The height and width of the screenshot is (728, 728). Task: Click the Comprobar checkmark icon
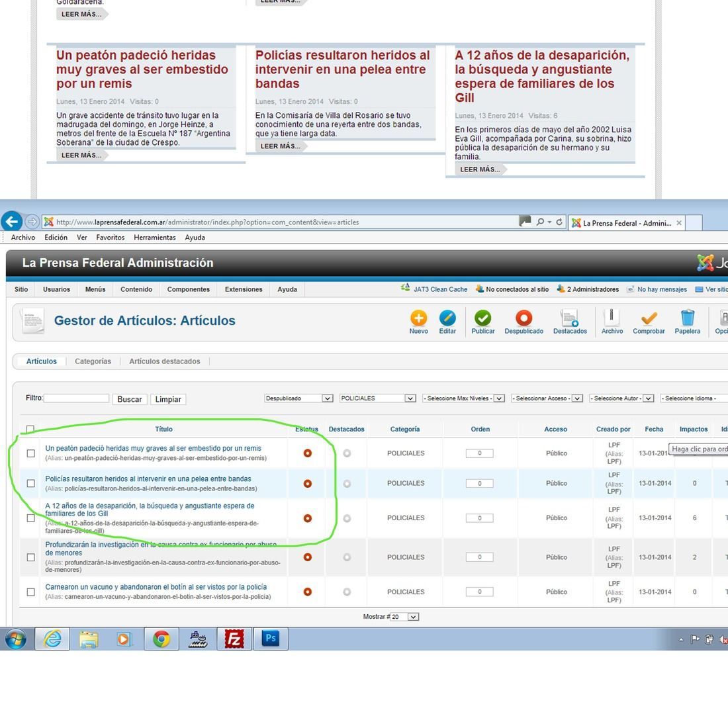pos(649,318)
